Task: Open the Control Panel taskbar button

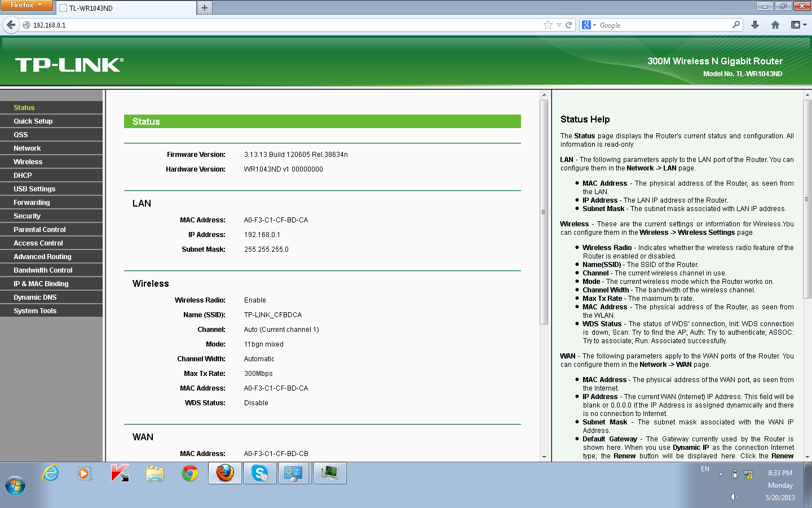Action: (x=294, y=473)
